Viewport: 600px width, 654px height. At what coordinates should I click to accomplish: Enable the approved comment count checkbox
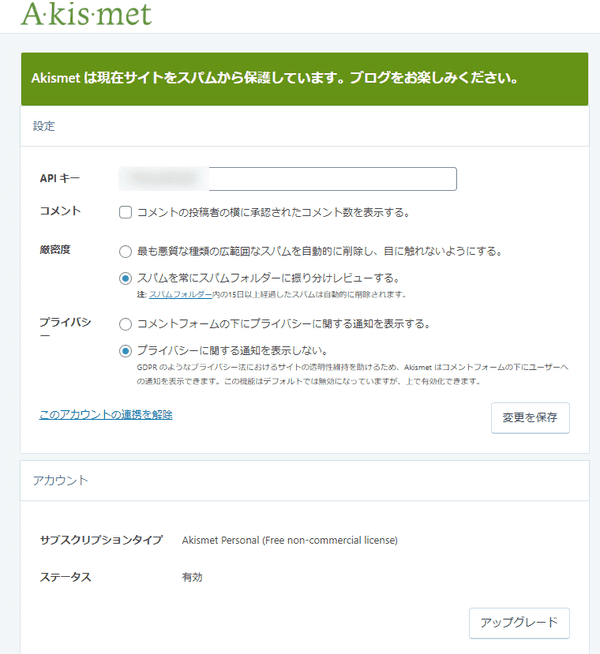pyautogui.click(x=126, y=212)
